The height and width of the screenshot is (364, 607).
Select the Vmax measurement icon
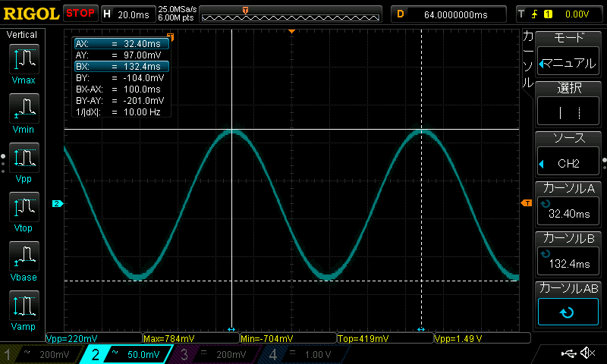[24, 59]
